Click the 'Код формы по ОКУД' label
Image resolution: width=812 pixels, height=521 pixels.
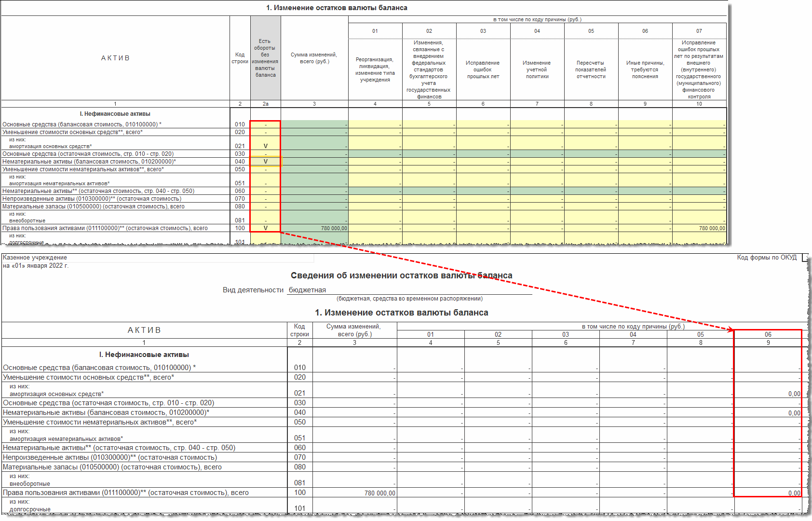(x=767, y=258)
